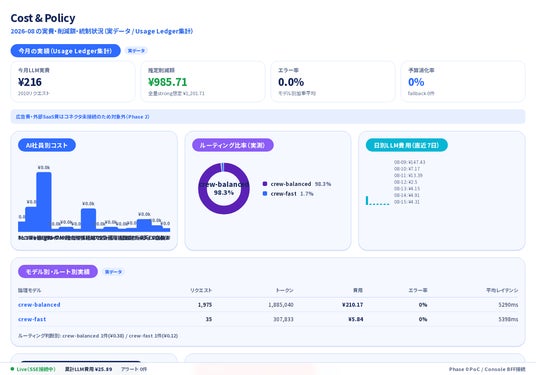Click the 0.0% error rate card
Viewport: 536px width, 375px height.
click(x=333, y=81)
